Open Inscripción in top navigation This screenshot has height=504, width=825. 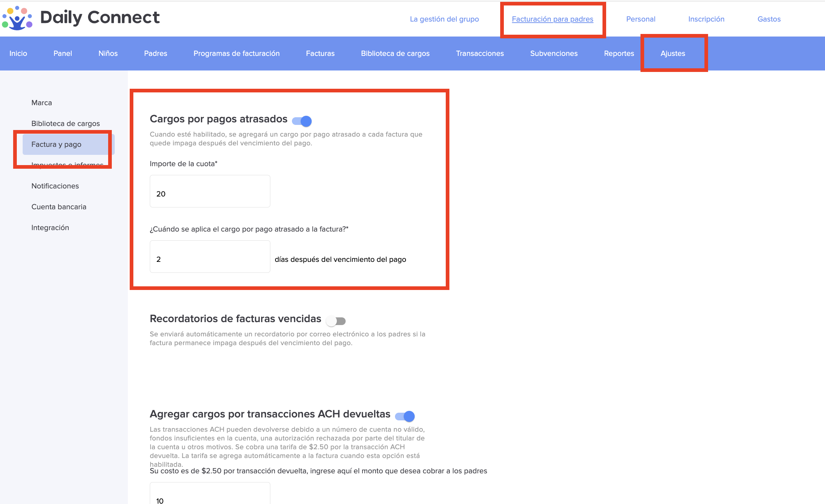[x=706, y=19]
